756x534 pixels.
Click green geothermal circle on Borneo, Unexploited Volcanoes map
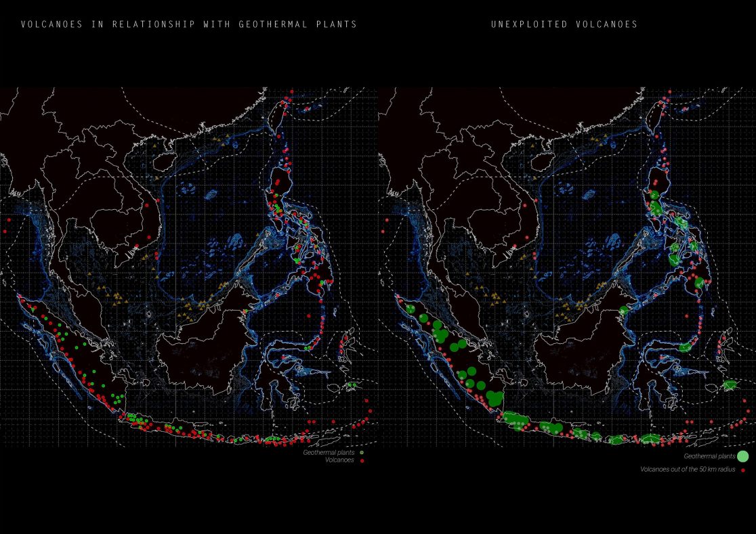(623, 311)
